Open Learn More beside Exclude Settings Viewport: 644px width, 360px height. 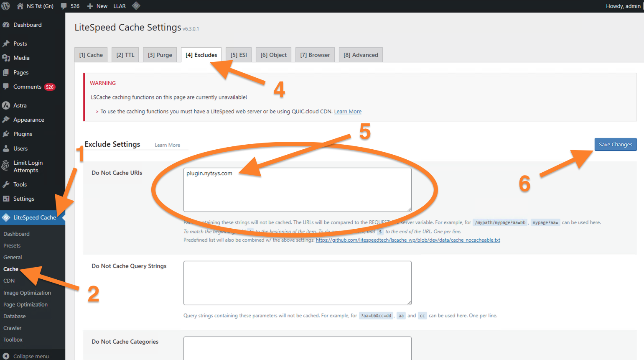coord(167,145)
